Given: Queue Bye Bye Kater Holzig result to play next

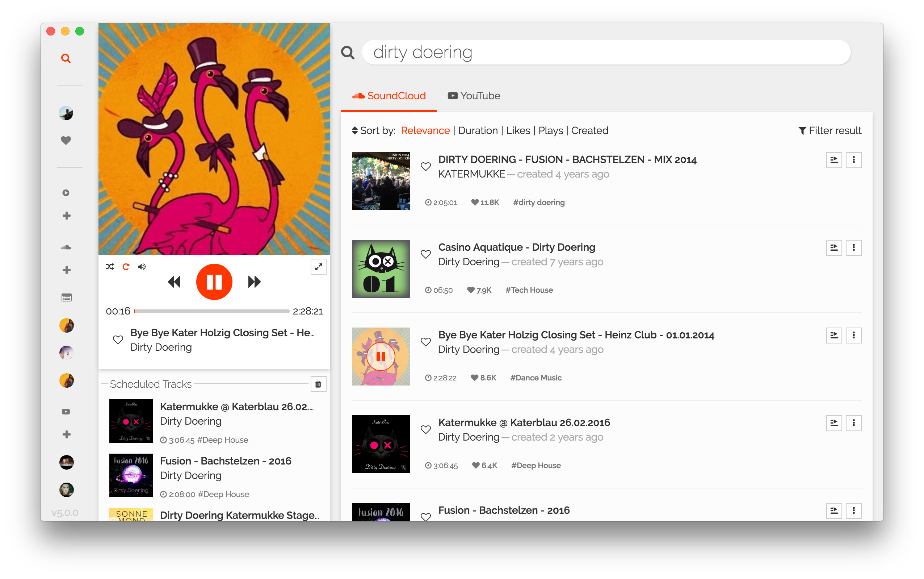Looking at the screenshot, I should (834, 336).
